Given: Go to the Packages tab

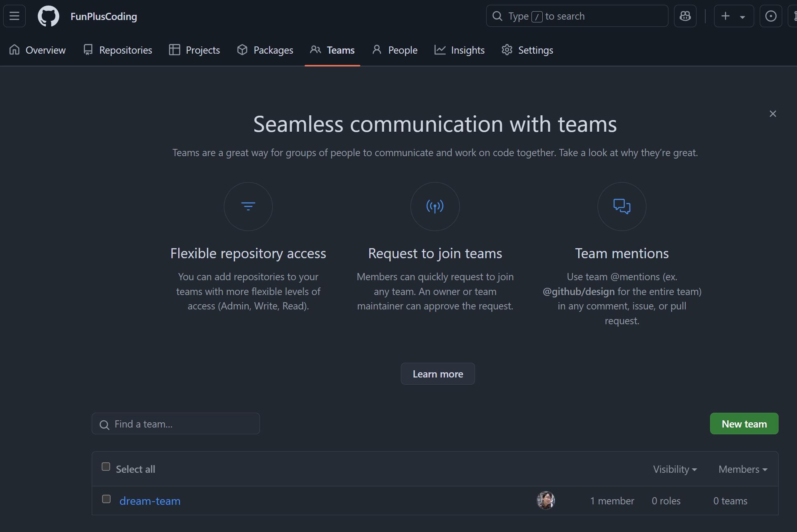Looking at the screenshot, I should 265,50.
